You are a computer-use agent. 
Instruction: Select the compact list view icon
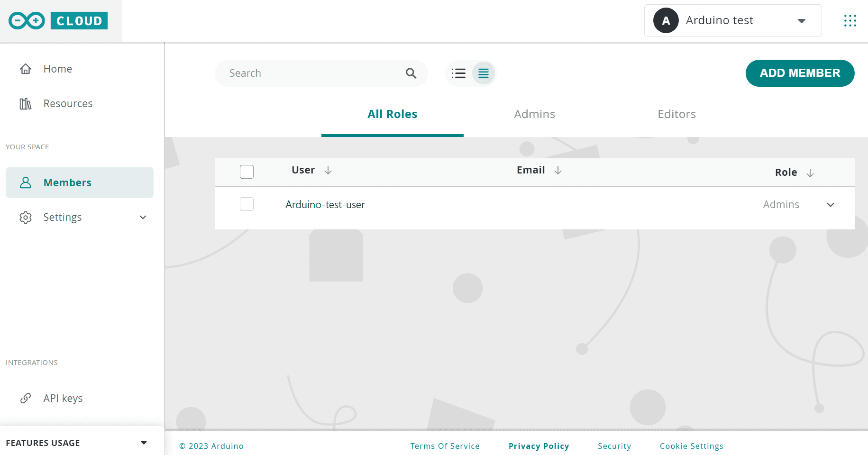[484, 73]
